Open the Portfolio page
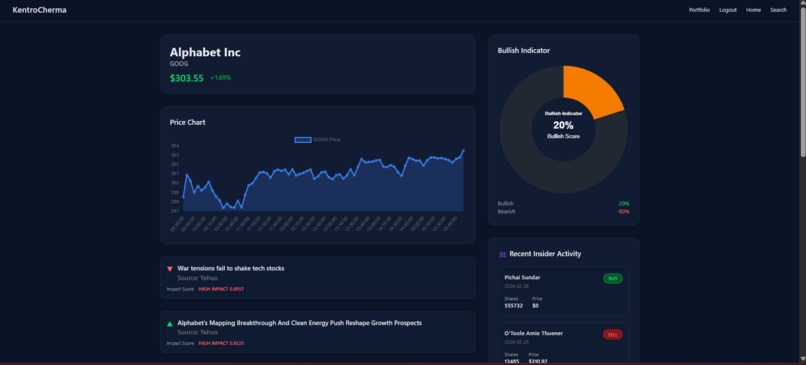806x365 pixels. pyautogui.click(x=699, y=10)
